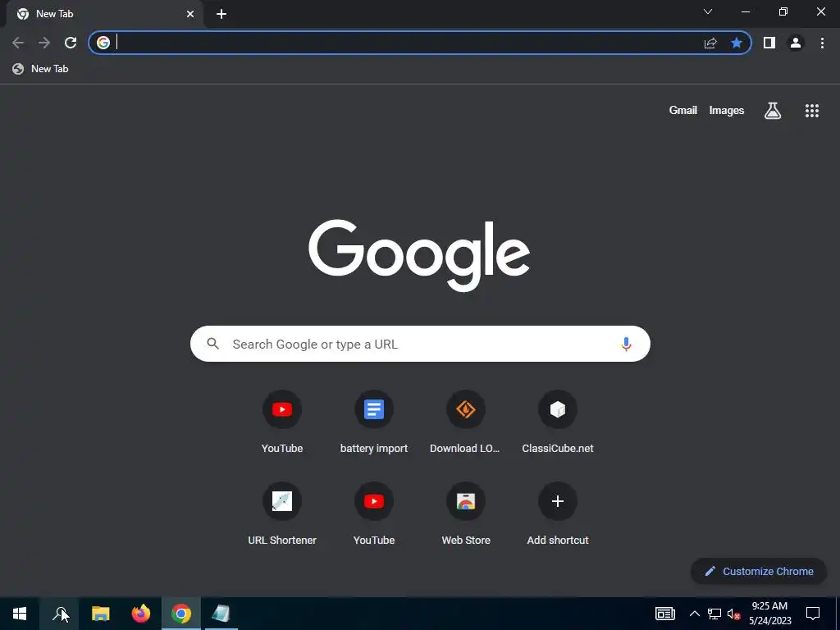Open the clock showing 9:25 AM
The height and width of the screenshot is (630, 840).
click(769, 614)
